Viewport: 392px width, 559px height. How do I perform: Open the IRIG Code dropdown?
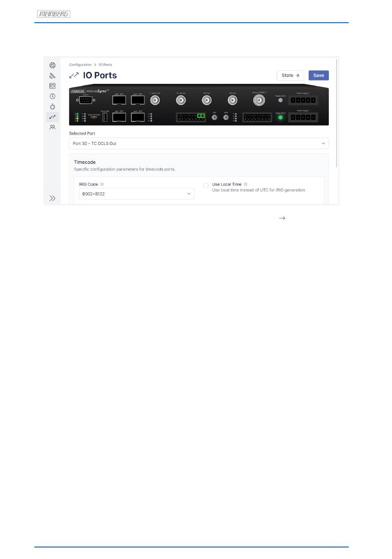pos(137,194)
